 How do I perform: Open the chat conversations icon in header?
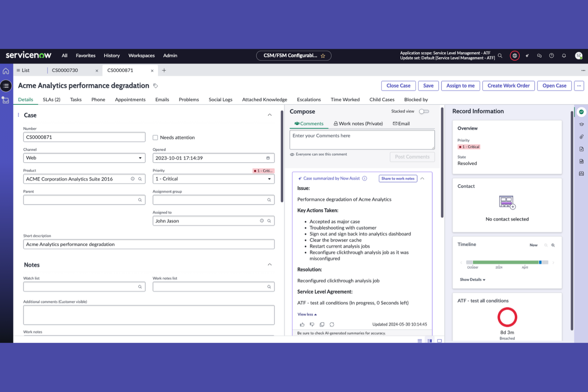point(539,56)
